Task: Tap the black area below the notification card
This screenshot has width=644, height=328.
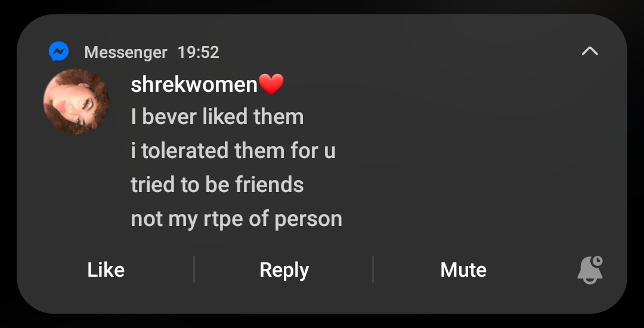Action: [x=322, y=322]
